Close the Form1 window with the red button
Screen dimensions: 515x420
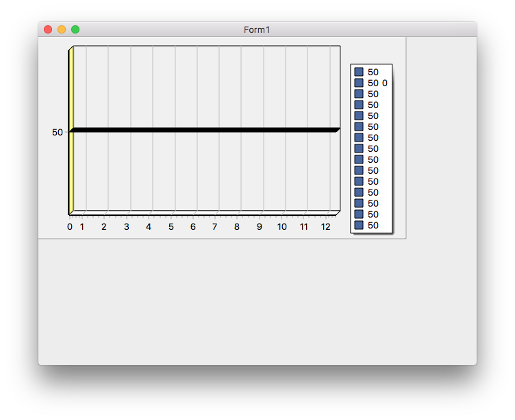48,29
